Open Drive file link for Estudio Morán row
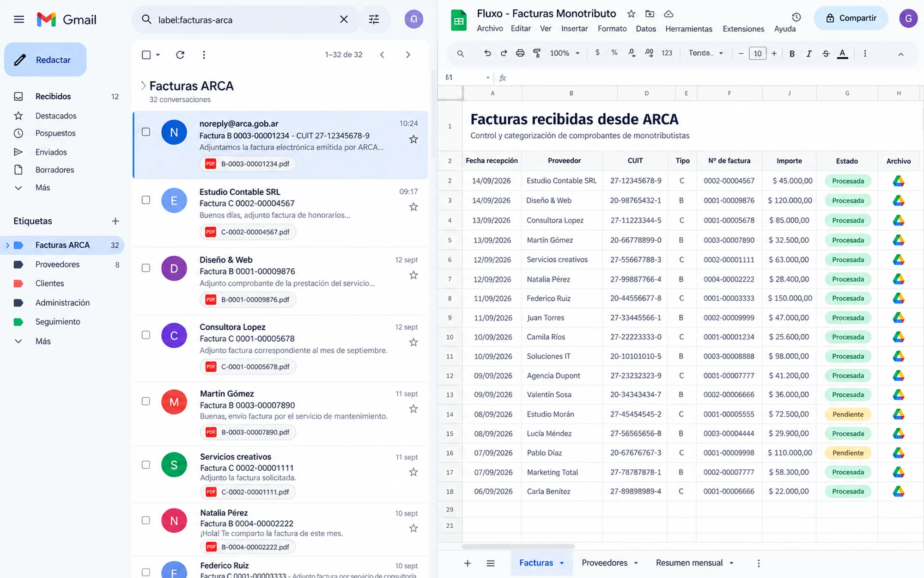 coord(898,414)
